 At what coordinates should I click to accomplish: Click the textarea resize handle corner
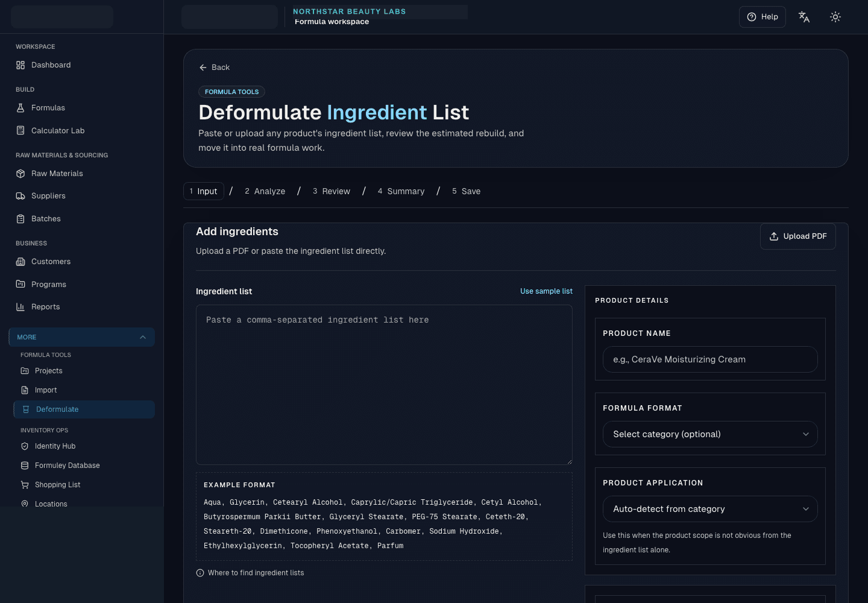[x=569, y=462]
